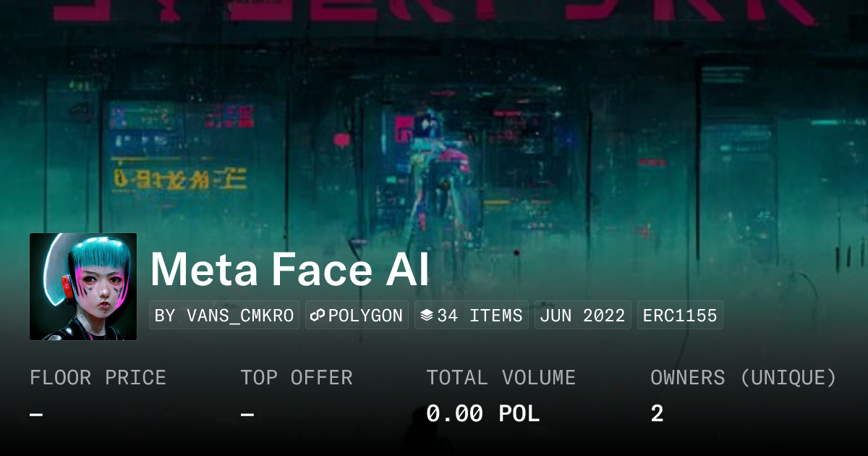Viewport: 868px width, 456px height.
Task: Click the FLOOR PRICE label
Action: (98, 378)
